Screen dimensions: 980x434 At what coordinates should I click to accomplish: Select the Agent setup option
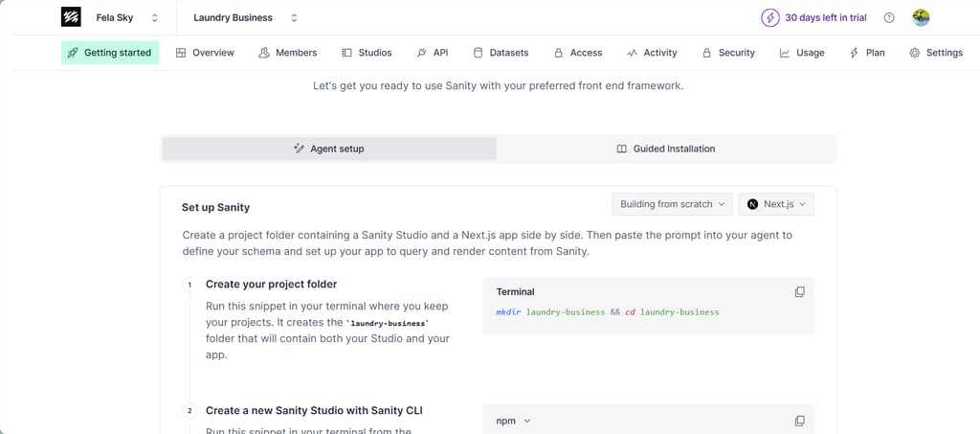pos(329,148)
